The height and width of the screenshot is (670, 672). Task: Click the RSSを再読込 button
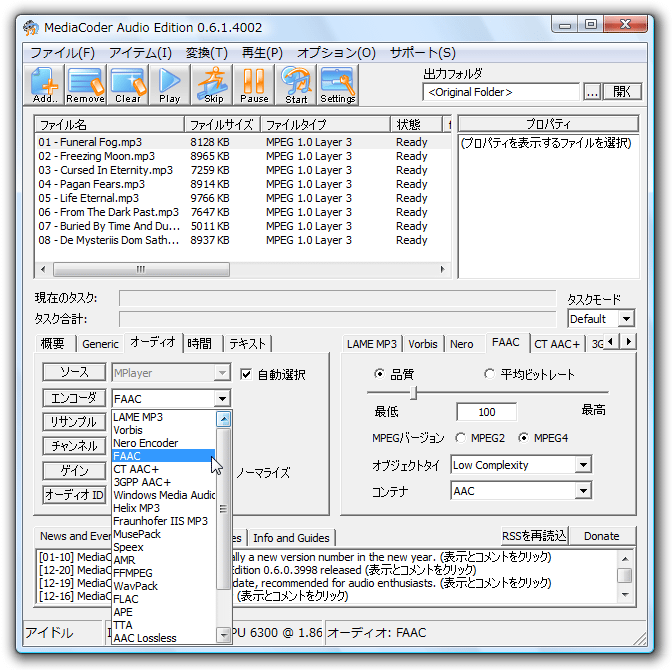pyautogui.click(x=534, y=536)
